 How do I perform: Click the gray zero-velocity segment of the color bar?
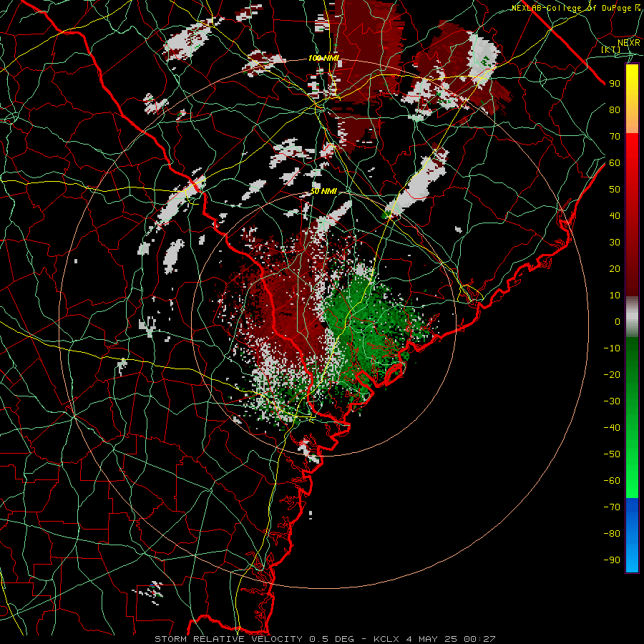(x=632, y=317)
